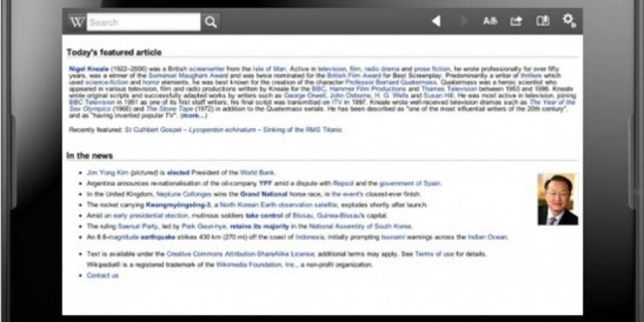The image size is (644, 322).
Task: Select the Today's featured article heading
Action: tap(114, 52)
